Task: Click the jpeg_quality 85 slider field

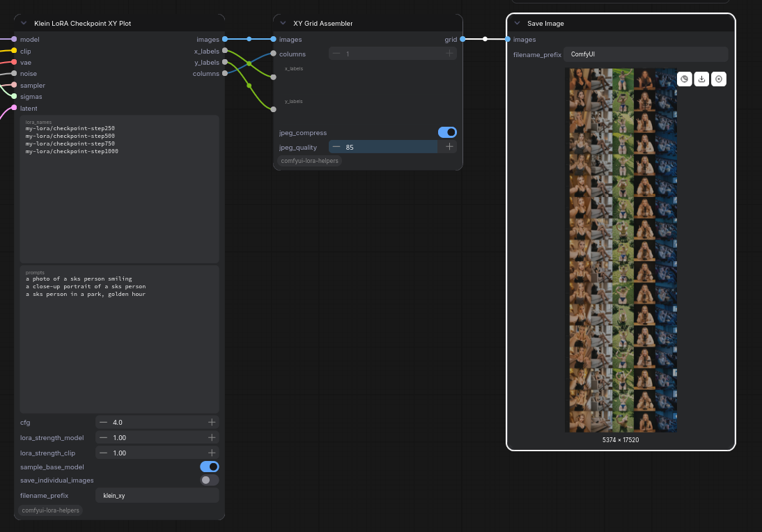Action: pos(393,147)
